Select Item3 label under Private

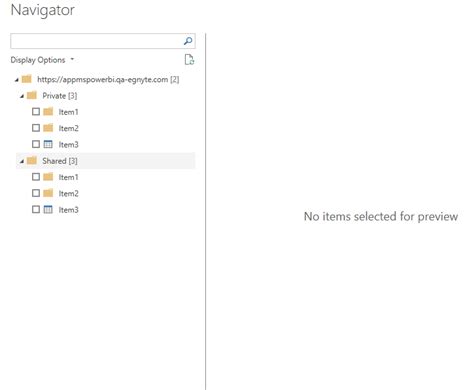(68, 145)
